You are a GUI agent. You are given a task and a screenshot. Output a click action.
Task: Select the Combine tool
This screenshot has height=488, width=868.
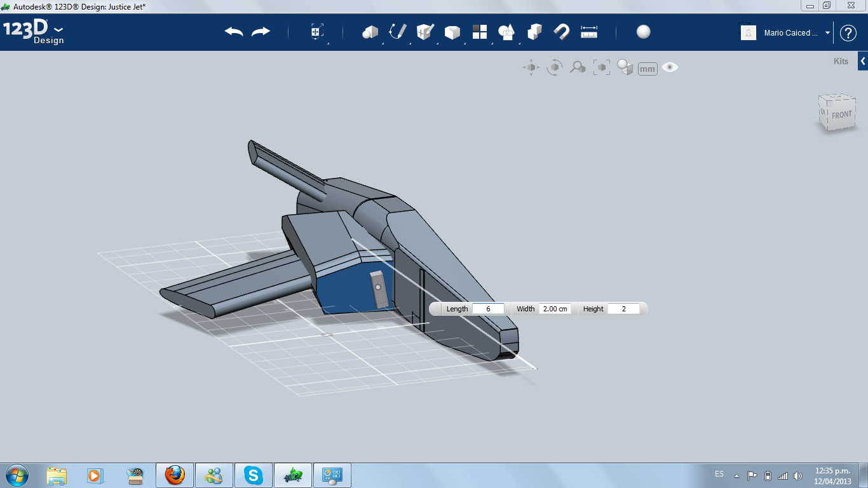(x=534, y=32)
